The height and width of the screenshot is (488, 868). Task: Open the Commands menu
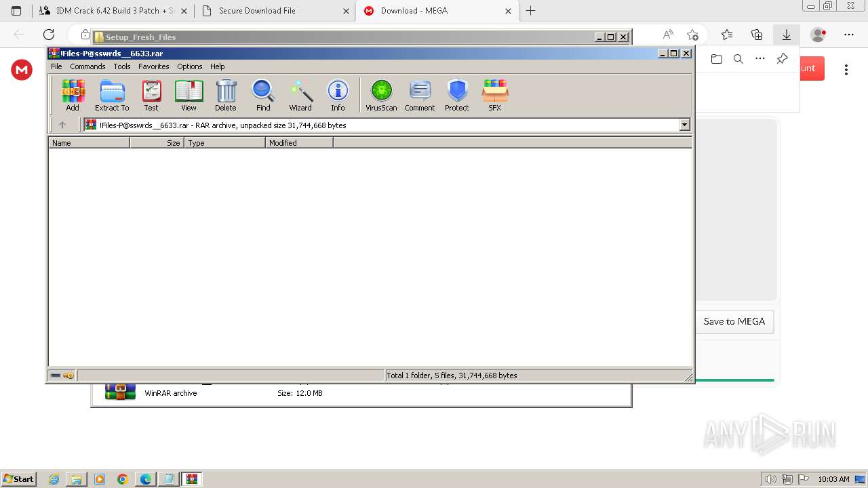87,66
